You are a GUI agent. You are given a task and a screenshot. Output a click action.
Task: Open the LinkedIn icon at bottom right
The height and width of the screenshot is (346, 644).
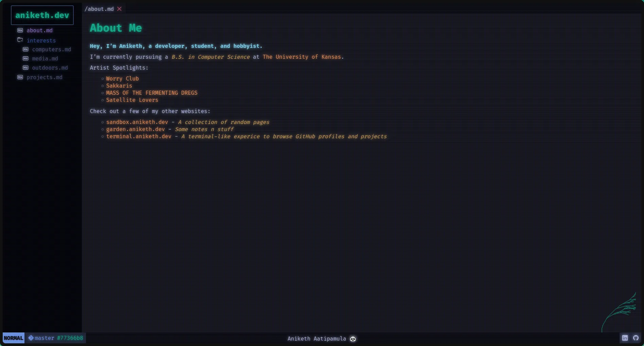(x=625, y=338)
